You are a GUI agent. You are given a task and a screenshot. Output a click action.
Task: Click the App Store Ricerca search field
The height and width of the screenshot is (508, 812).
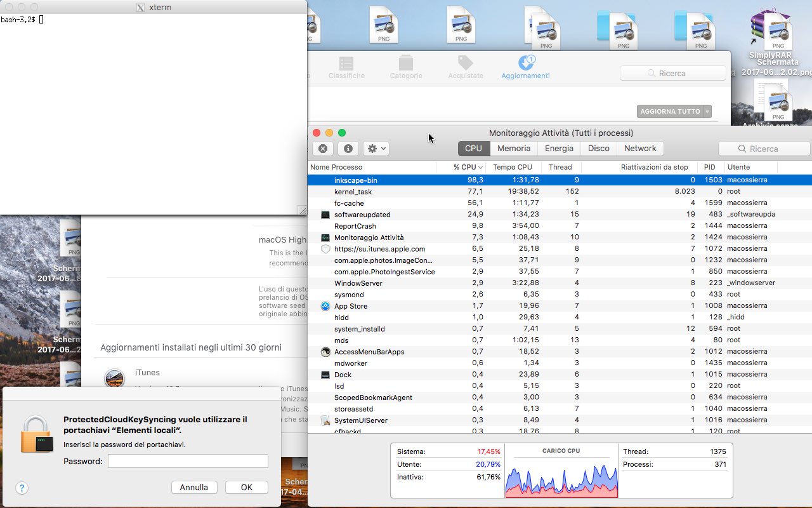click(673, 73)
